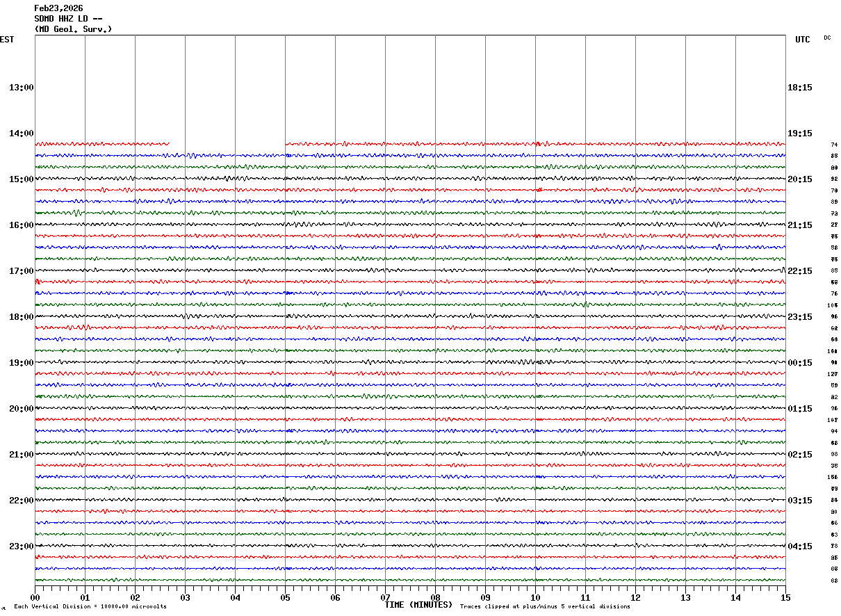Click minute tick label 08 on time axis
The width and height of the screenshot is (841, 616).
[x=435, y=597]
